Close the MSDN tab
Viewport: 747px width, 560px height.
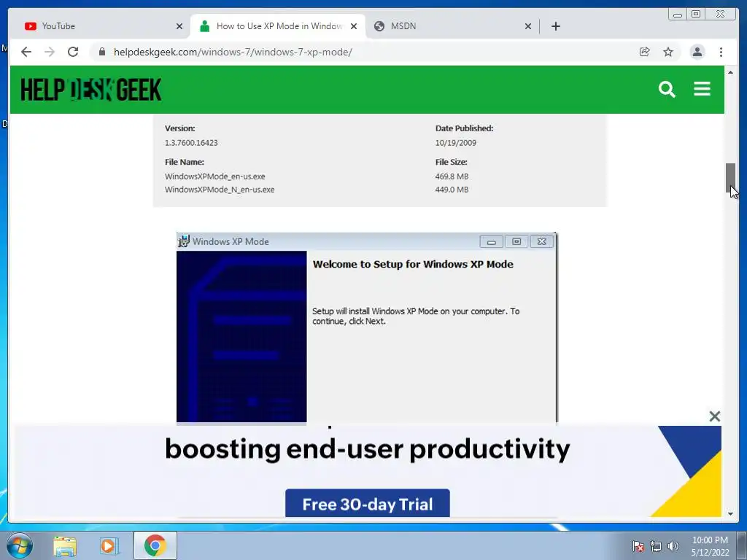(x=528, y=26)
